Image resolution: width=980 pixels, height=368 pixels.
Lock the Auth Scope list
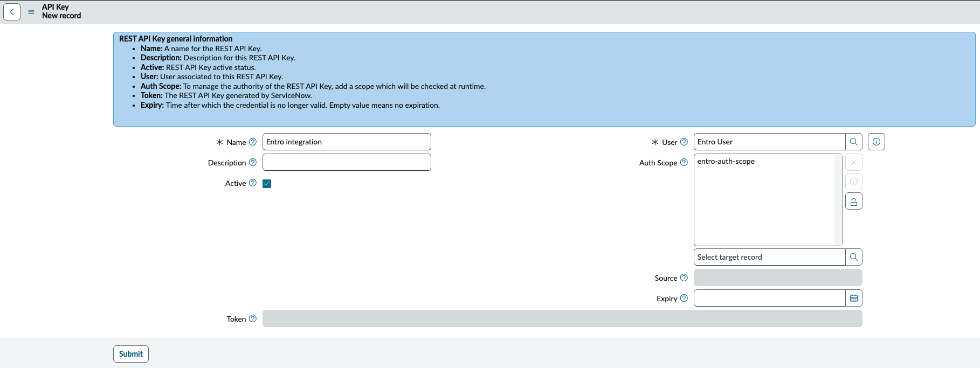854,201
